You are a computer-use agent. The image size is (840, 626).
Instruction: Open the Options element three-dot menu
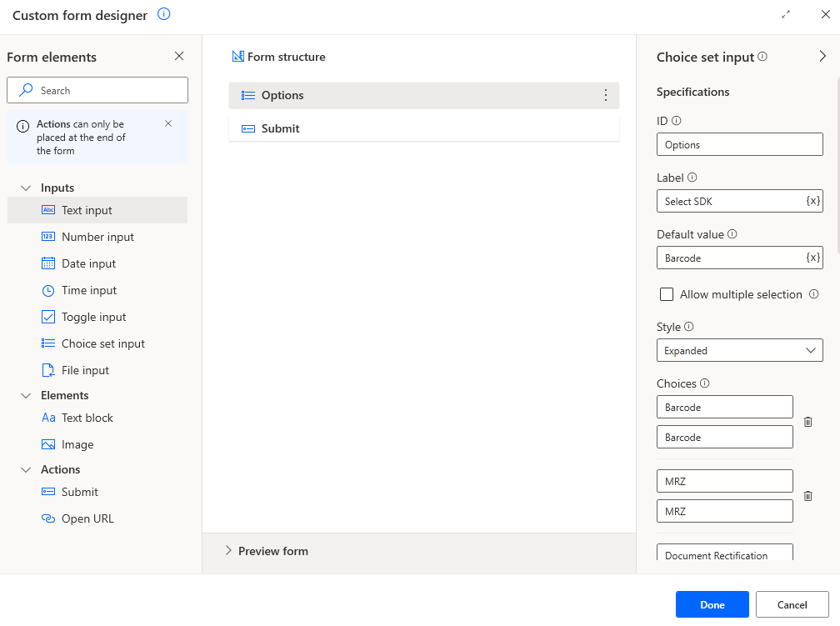[x=606, y=95]
